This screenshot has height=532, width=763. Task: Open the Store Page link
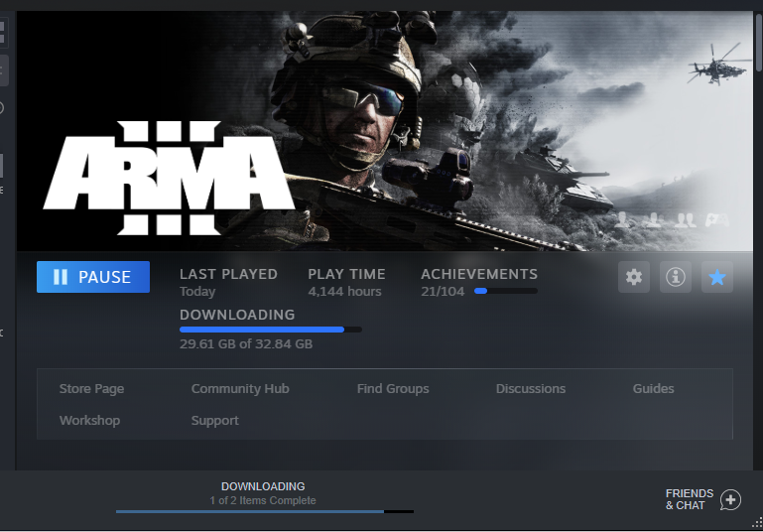point(91,389)
